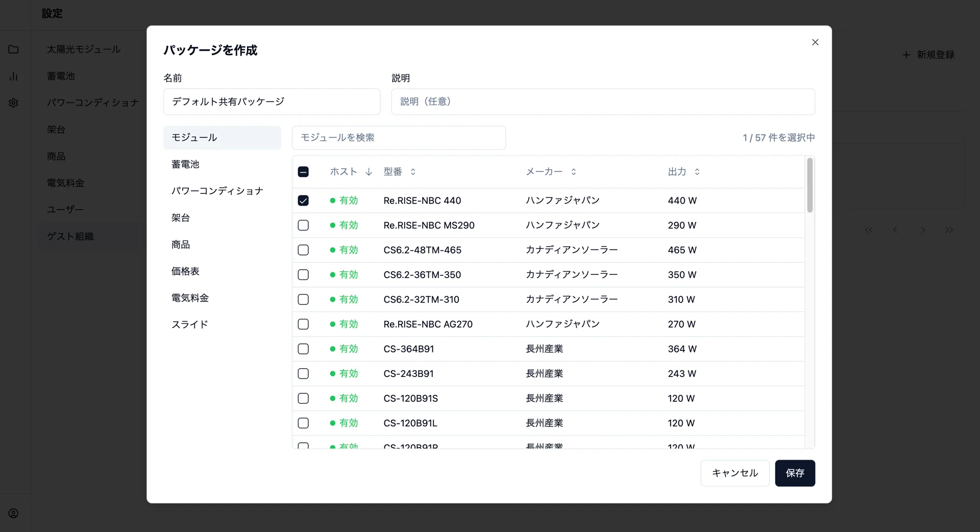Open 太陽光モジュール in settings sidebar
This screenshot has width=980, height=532.
pos(84,49)
